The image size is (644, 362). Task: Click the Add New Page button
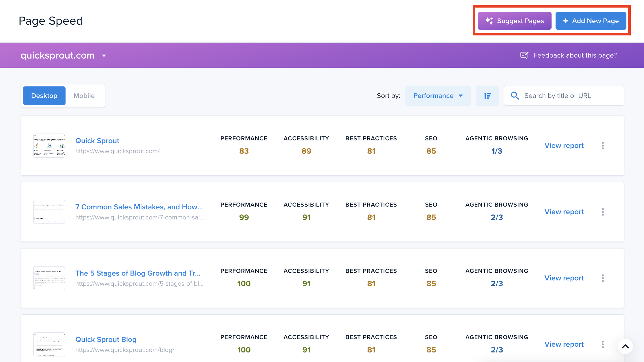point(591,21)
